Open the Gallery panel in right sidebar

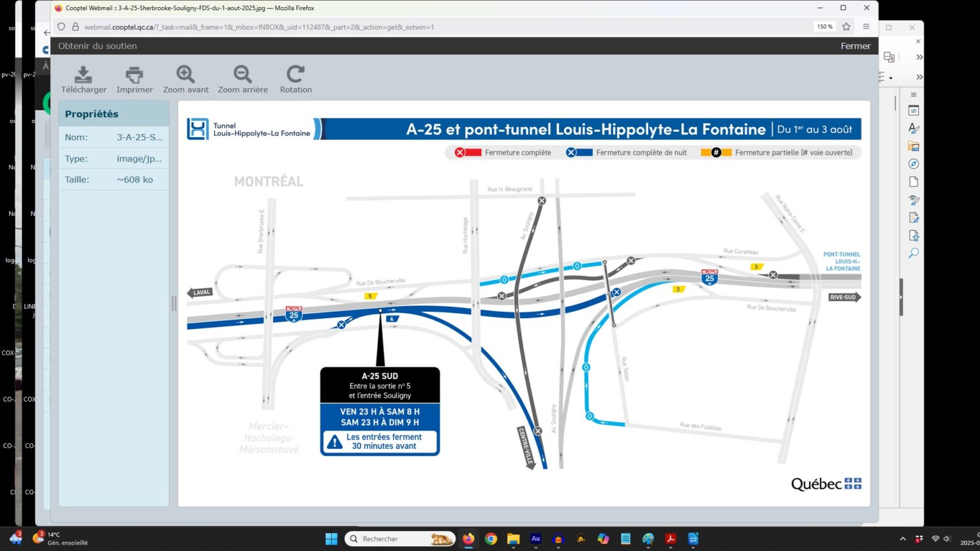point(914,146)
